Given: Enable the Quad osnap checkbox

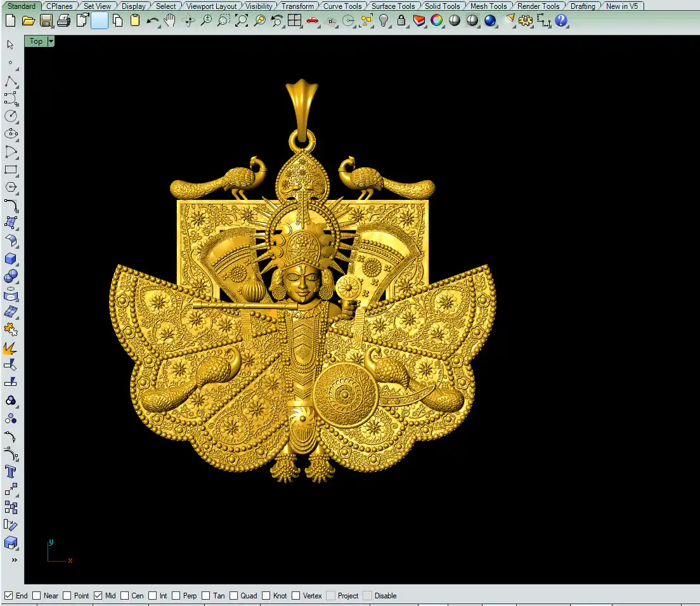Looking at the screenshot, I should [x=234, y=596].
